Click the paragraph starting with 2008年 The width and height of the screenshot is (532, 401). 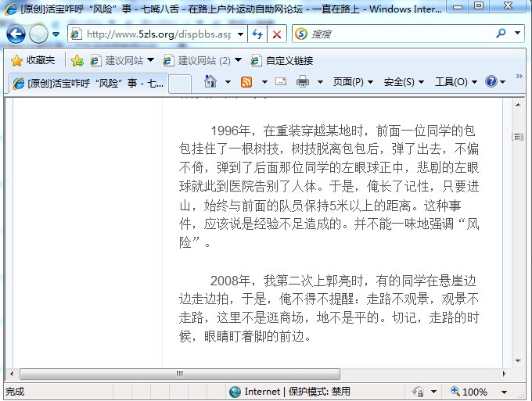(329, 309)
